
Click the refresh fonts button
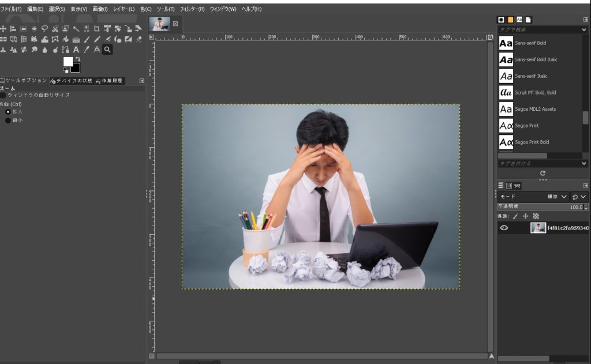tap(543, 173)
